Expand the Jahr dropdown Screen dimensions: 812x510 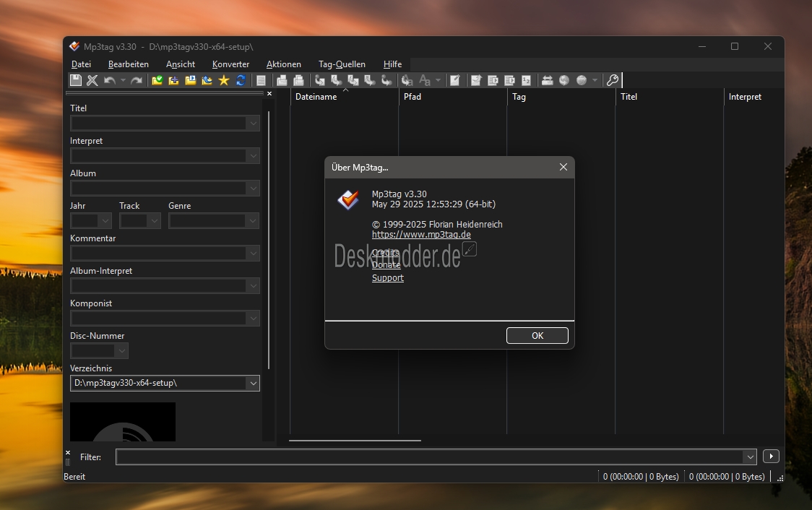105,221
